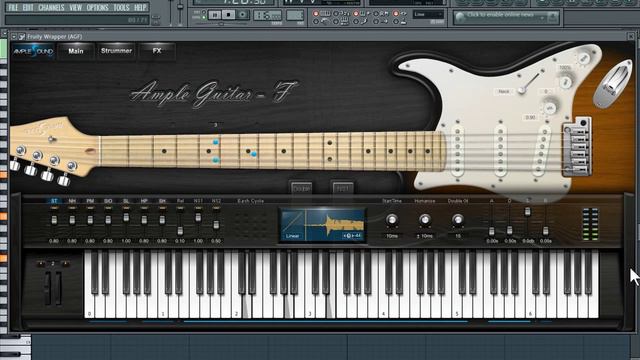Click the online news panel
The width and height of the screenshot is (640, 360).
tap(506, 17)
